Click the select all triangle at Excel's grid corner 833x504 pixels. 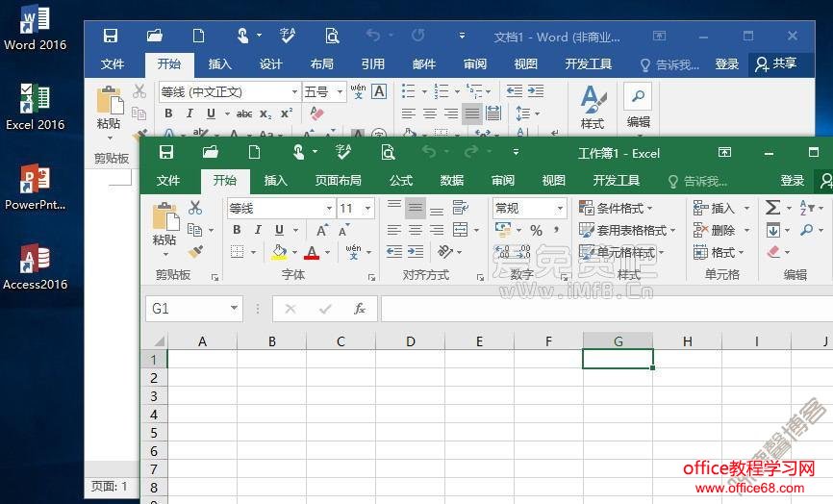[x=158, y=340]
